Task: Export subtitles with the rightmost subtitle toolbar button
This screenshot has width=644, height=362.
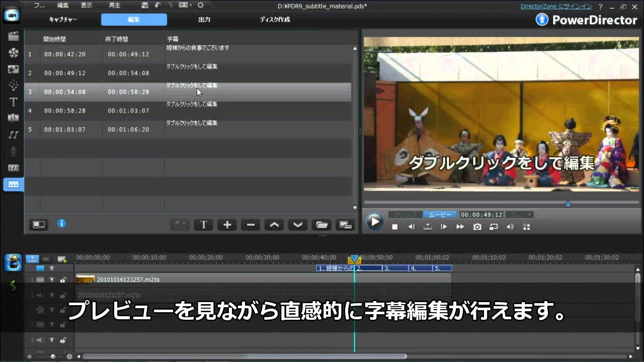Action: (345, 225)
